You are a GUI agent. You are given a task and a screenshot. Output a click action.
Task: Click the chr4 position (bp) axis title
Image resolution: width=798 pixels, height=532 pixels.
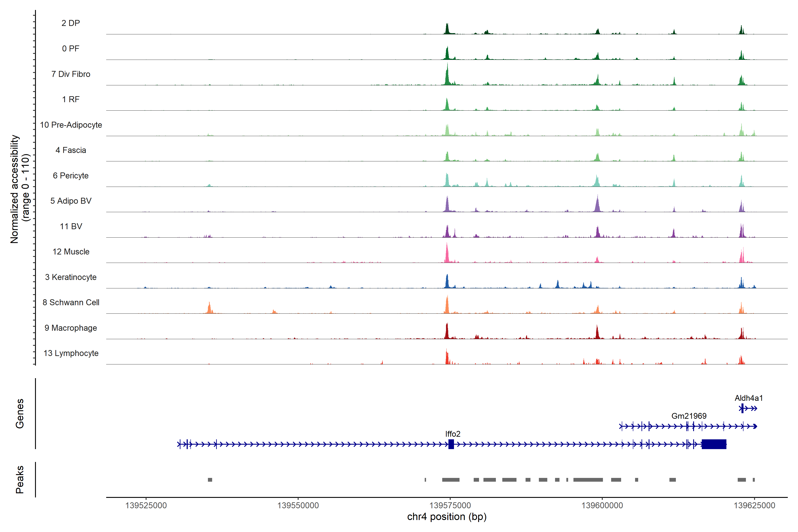click(x=446, y=517)
